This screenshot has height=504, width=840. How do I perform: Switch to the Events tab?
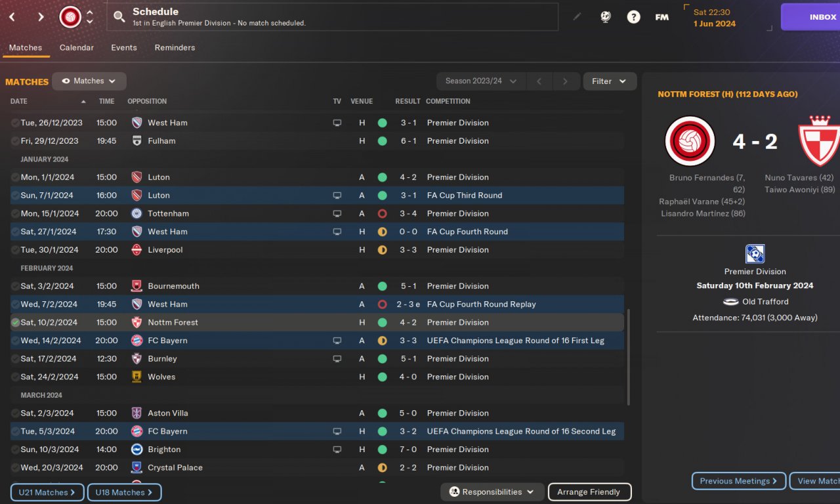coord(124,48)
